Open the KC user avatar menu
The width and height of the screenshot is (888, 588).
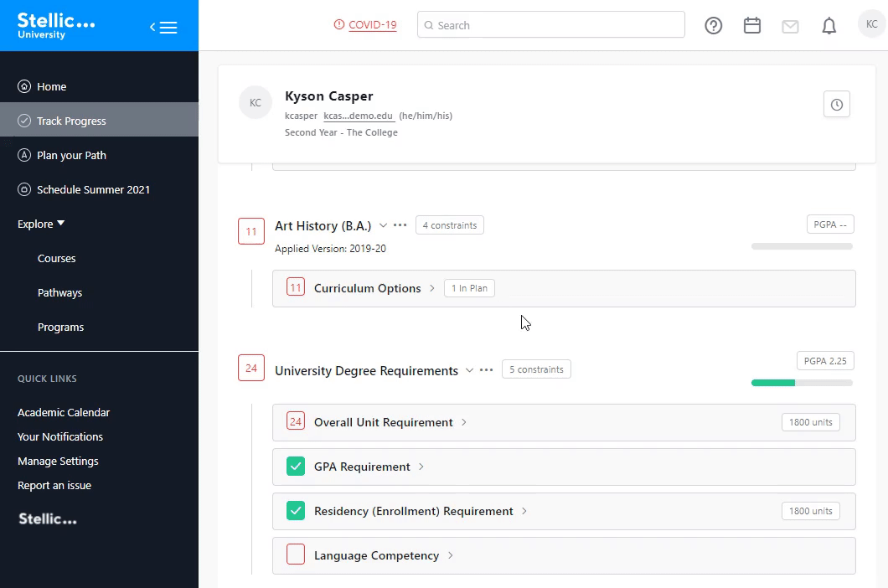point(871,25)
